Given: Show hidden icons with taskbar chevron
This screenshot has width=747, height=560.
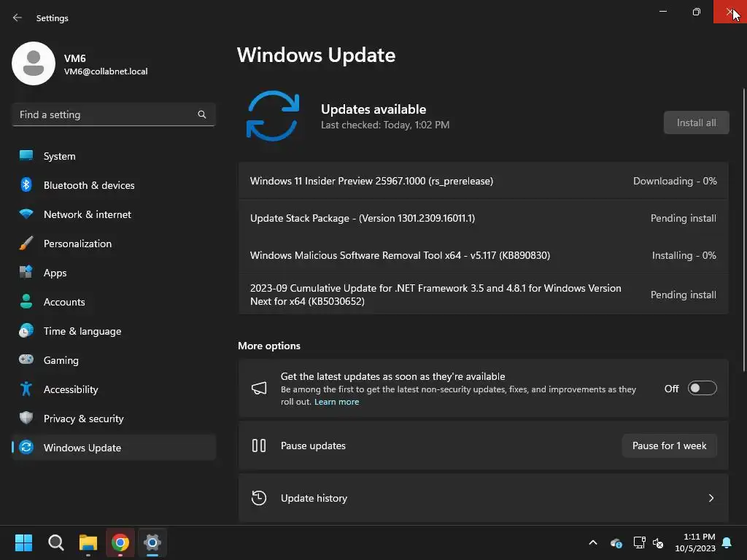Looking at the screenshot, I should (593, 542).
